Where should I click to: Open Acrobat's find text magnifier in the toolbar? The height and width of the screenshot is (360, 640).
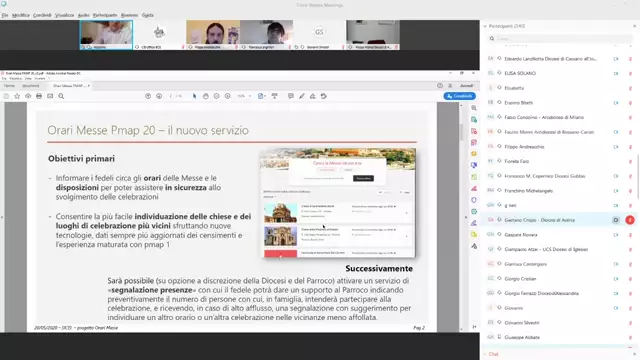tap(61, 96)
